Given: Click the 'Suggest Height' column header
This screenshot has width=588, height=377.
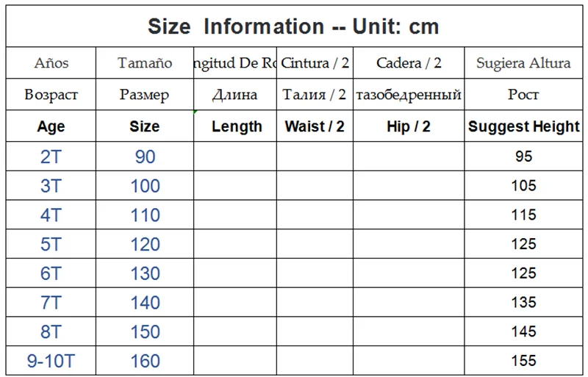Looking at the screenshot, I should click(x=523, y=126).
